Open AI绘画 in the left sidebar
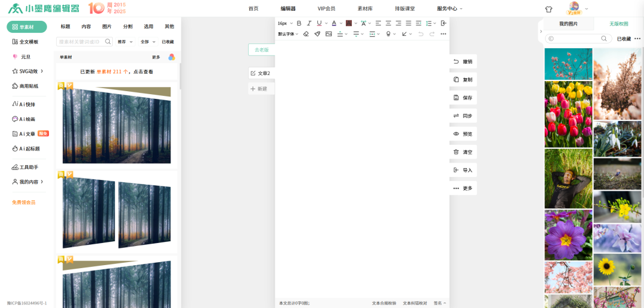The height and width of the screenshot is (308, 644). [24, 119]
